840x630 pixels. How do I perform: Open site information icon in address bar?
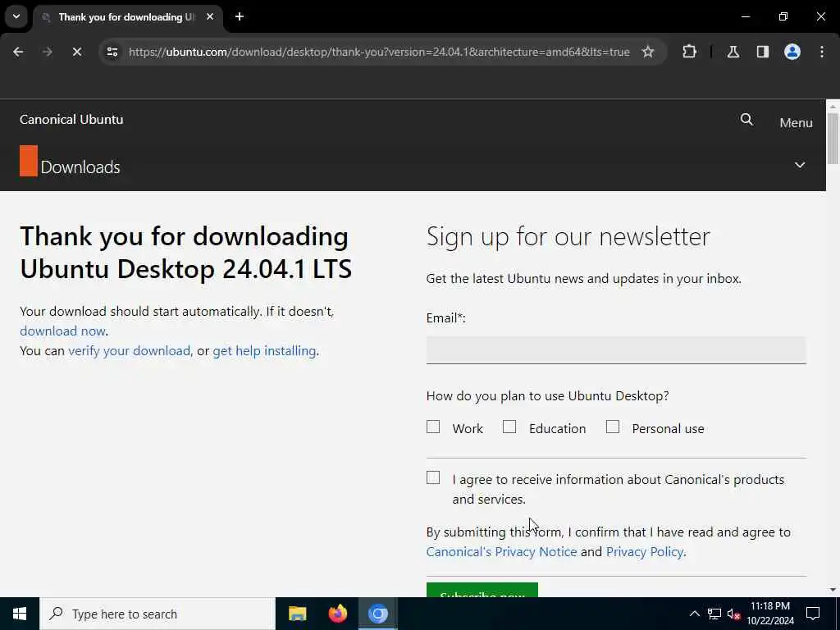[112, 52]
